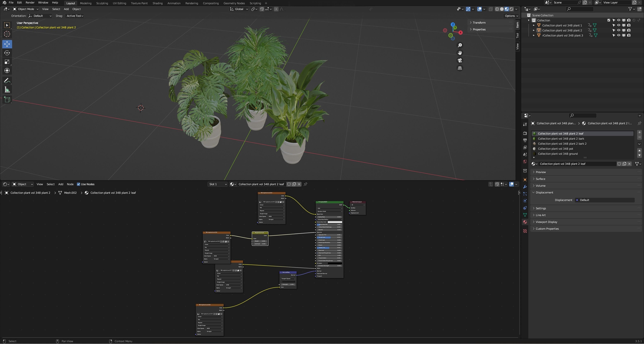Open the Tool properties tab icon
This screenshot has height=344, width=644.
point(525,124)
